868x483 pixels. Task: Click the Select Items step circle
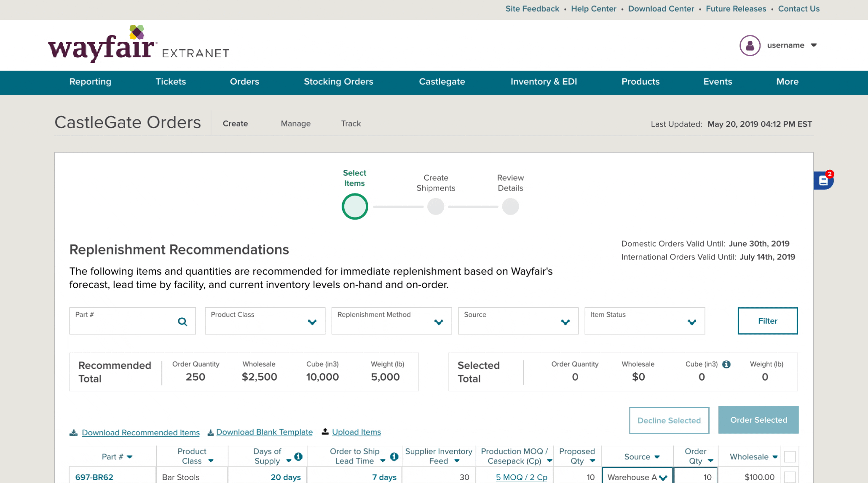pyautogui.click(x=355, y=207)
